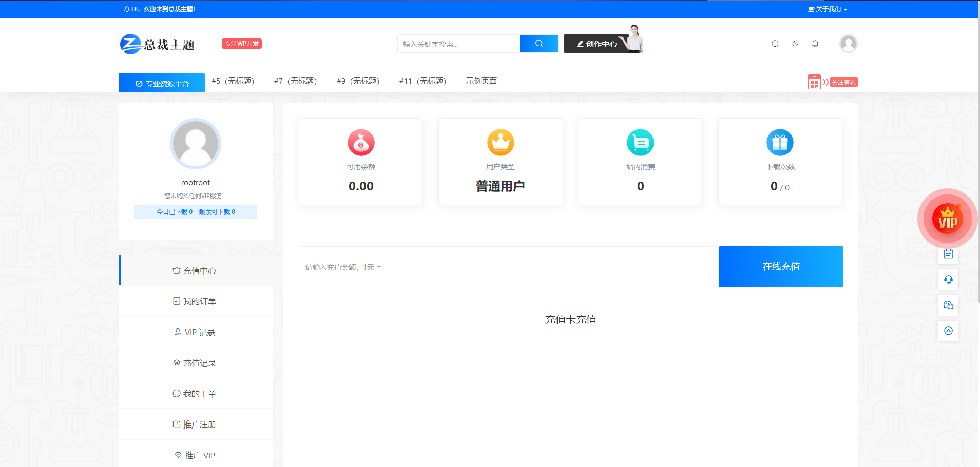Image resolution: width=980 pixels, height=467 pixels.
Task: Expand the 关于我们 dropdown
Action: coord(828,9)
